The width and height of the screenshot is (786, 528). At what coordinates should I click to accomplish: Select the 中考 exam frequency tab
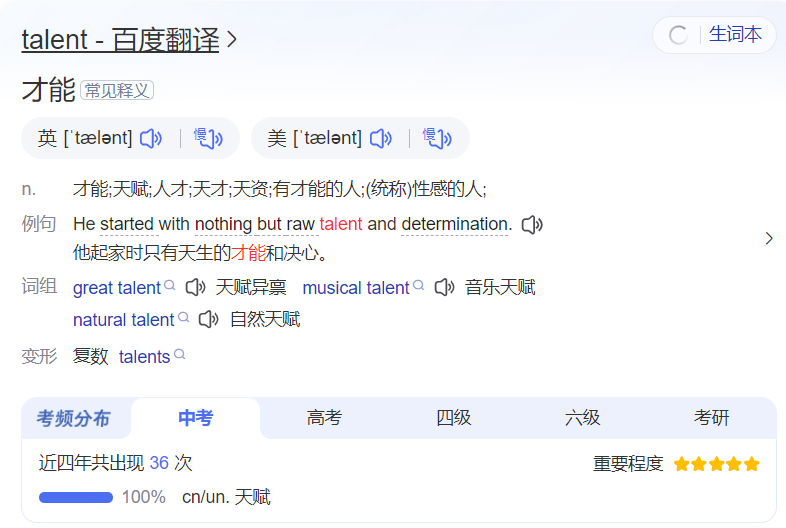[x=195, y=418]
